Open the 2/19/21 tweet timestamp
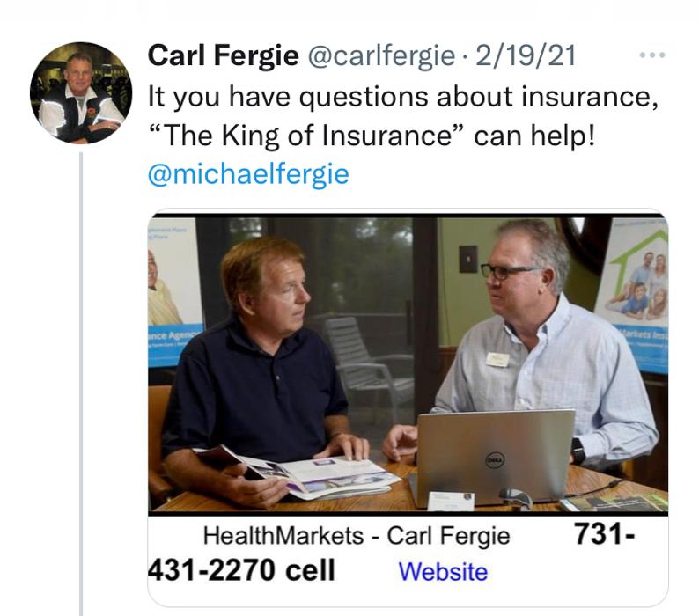Viewport: 699px width, 616px height. (x=526, y=56)
